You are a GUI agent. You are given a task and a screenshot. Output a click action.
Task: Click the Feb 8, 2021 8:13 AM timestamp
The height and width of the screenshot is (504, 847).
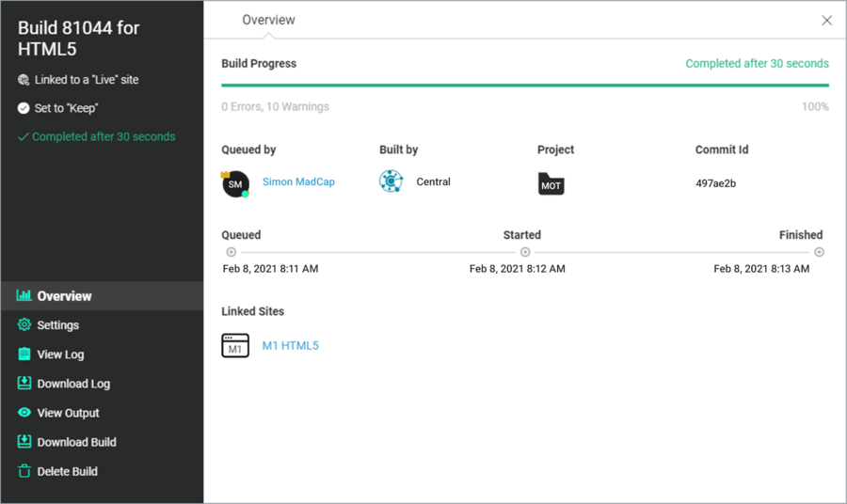(x=761, y=269)
